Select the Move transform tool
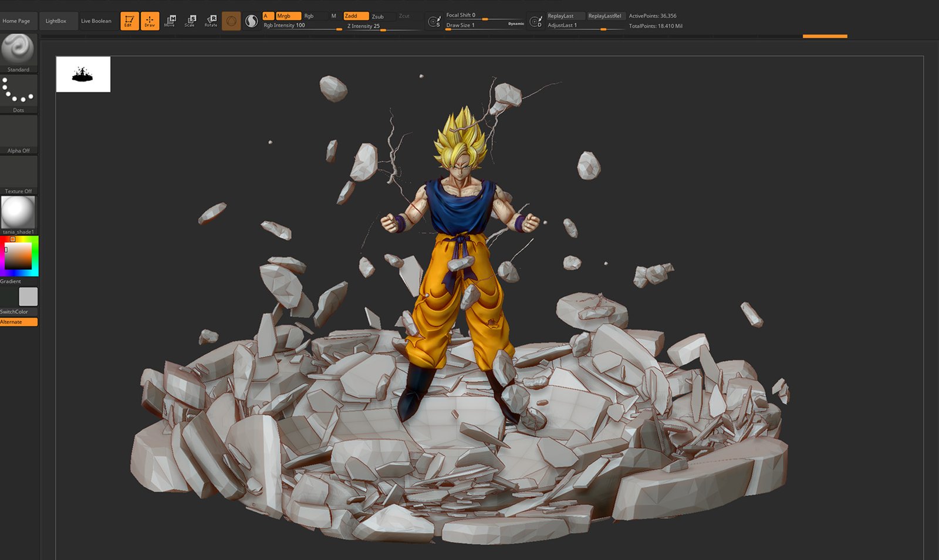Image resolution: width=939 pixels, height=560 pixels. [170, 21]
